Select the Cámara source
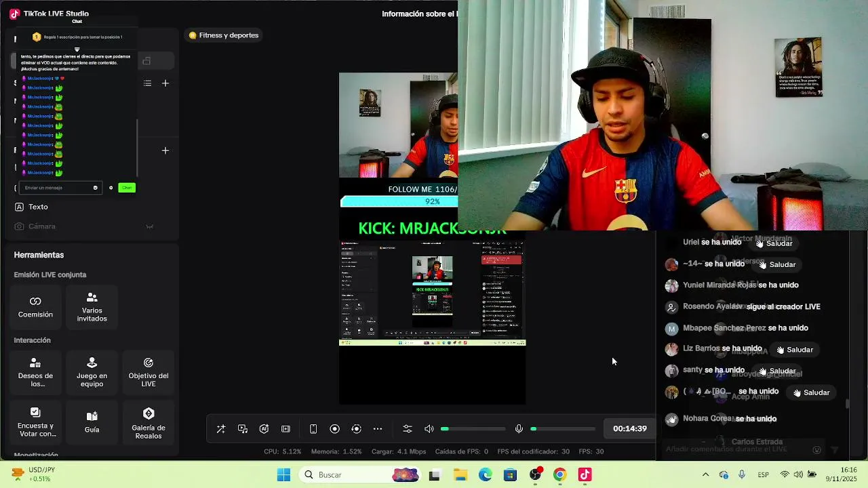This screenshot has height=488, width=868. coord(42,226)
